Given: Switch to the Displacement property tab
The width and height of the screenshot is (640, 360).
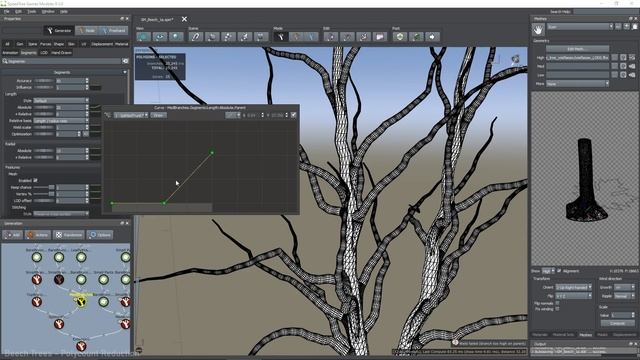Looking at the screenshot, I should [102, 44].
